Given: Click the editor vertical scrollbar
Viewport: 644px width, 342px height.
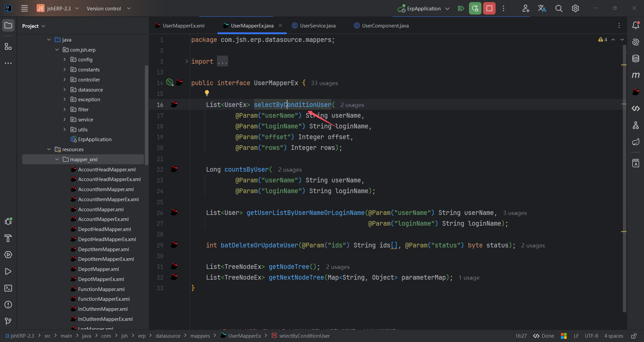Looking at the screenshot, I should (x=624, y=178).
